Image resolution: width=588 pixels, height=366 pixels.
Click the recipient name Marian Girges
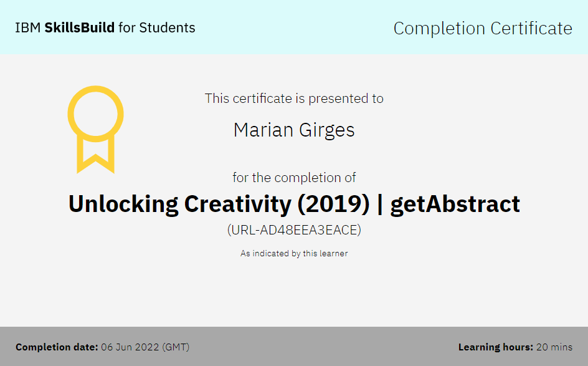click(294, 130)
